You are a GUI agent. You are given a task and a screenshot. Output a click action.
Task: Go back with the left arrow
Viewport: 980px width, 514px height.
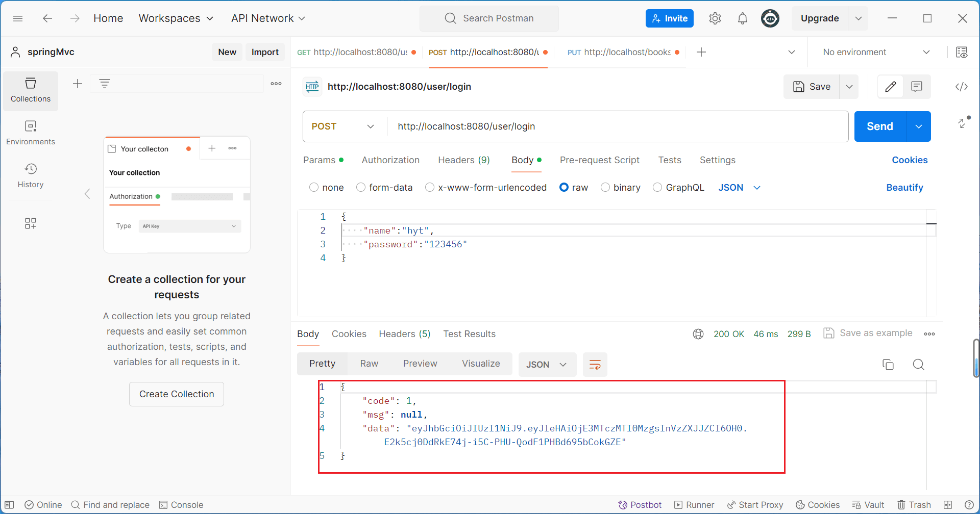click(x=47, y=18)
